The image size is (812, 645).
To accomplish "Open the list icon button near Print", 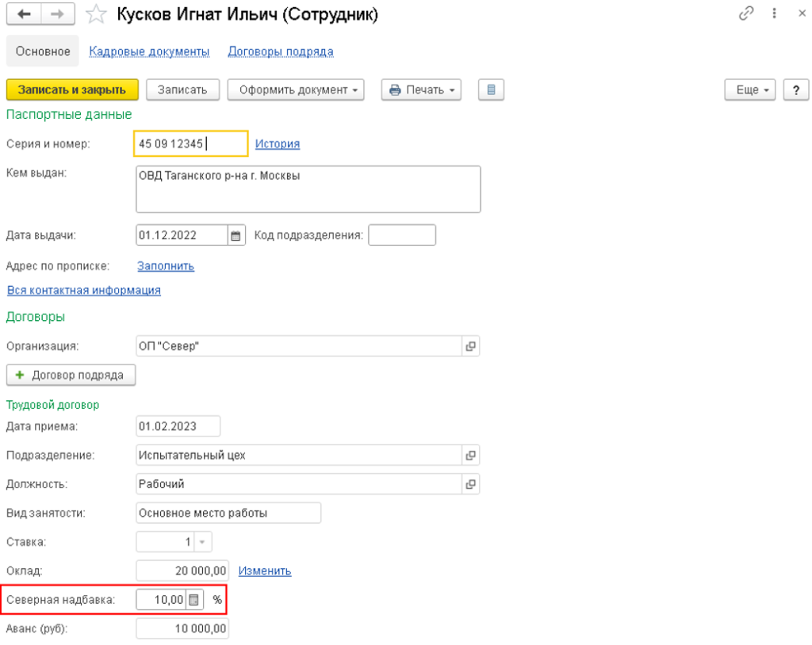I will (492, 90).
